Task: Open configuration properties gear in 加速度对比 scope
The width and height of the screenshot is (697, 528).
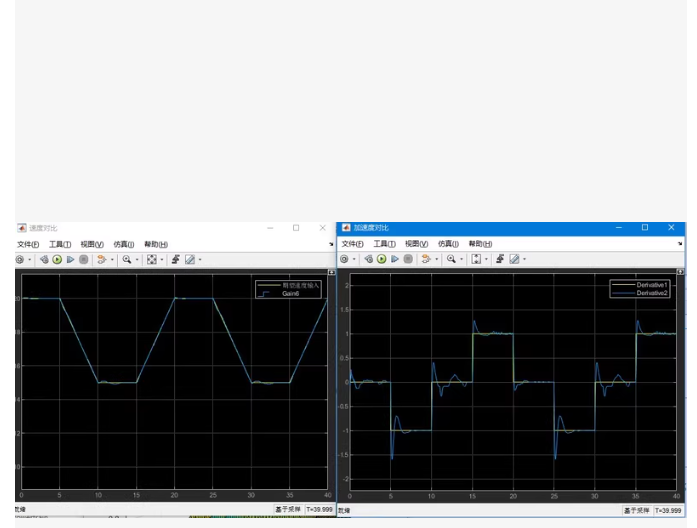Action: pos(344,259)
